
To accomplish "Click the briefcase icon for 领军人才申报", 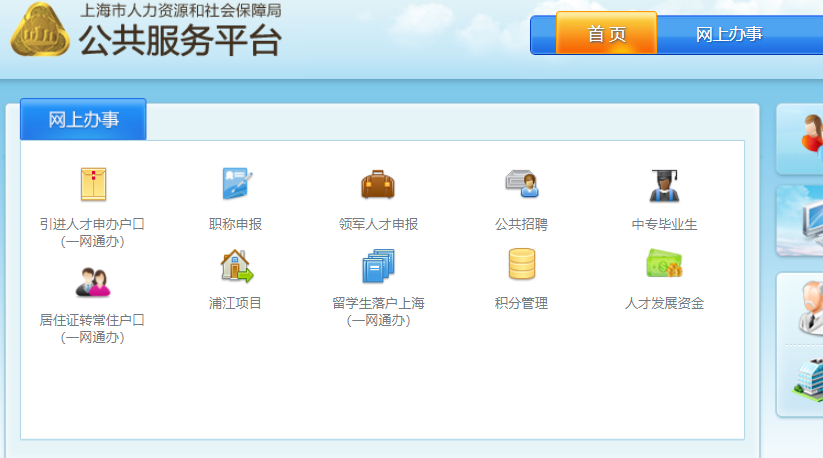I will 378,184.
